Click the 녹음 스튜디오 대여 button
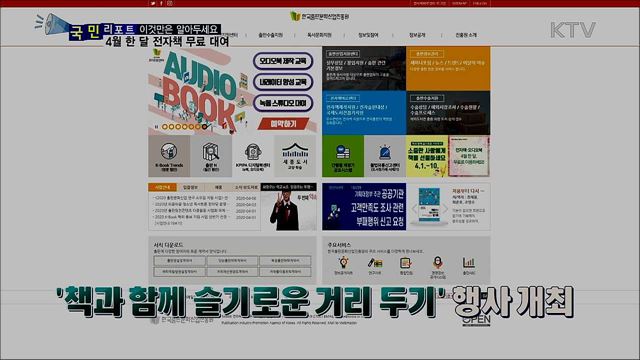This screenshot has height=360, width=640. click(283, 103)
